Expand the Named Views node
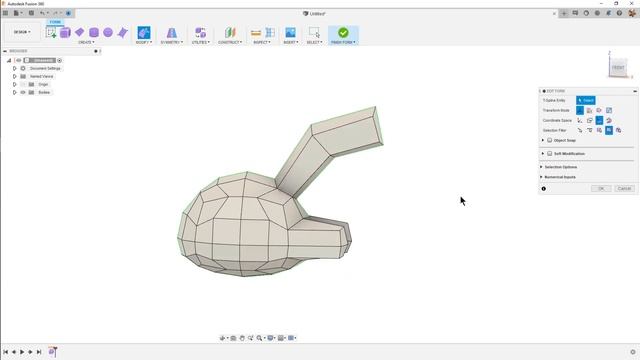640x360 pixels. (15, 76)
